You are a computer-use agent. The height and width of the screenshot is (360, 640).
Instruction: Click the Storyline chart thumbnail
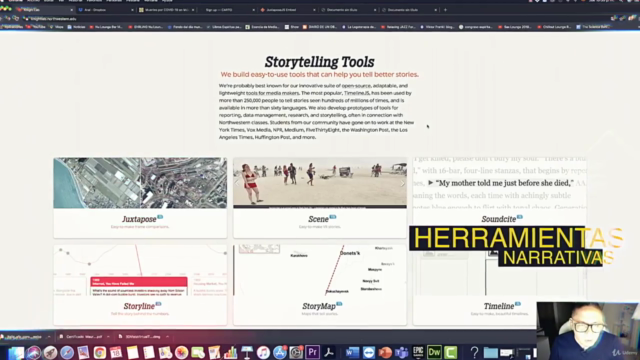pos(140,270)
